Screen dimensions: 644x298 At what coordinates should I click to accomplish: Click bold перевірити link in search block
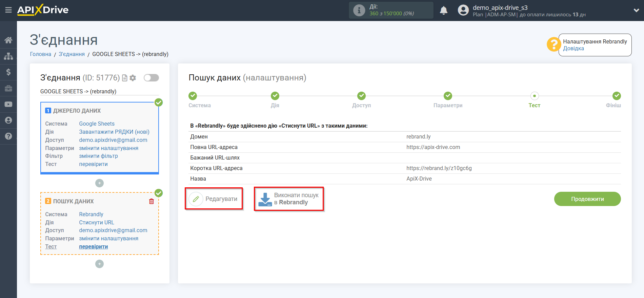(94, 246)
